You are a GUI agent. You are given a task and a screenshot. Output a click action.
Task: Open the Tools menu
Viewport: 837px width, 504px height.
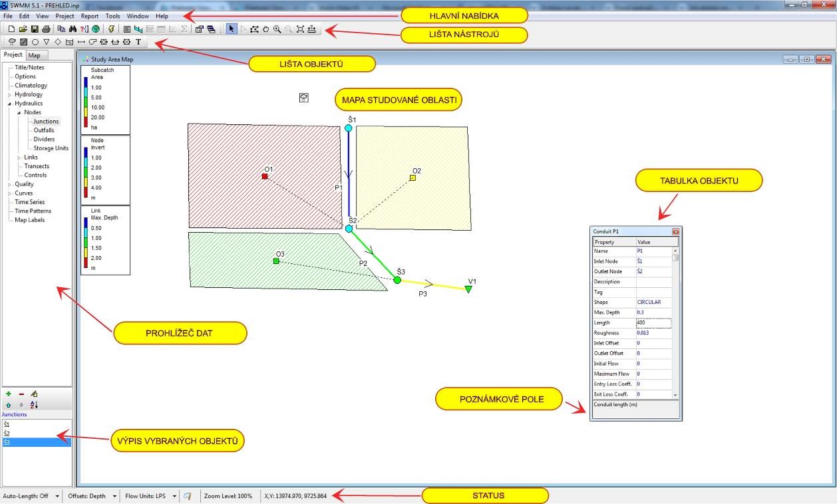(x=112, y=15)
